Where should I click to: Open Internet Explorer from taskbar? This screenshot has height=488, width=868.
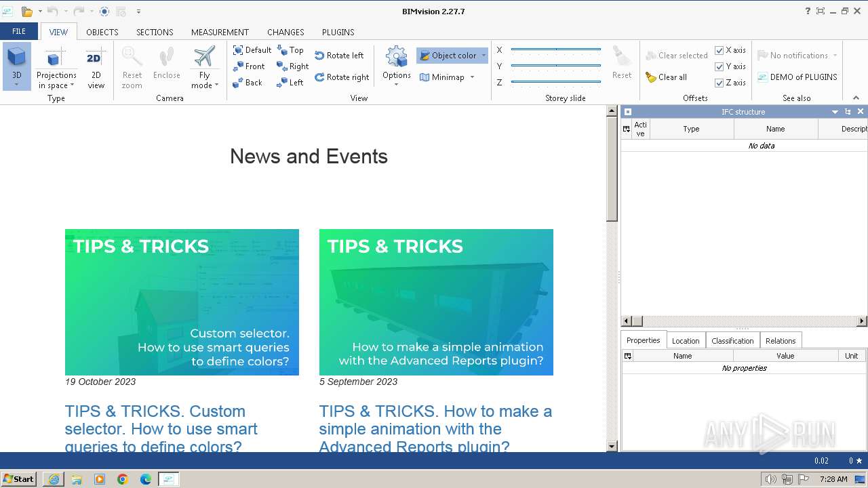[54, 479]
